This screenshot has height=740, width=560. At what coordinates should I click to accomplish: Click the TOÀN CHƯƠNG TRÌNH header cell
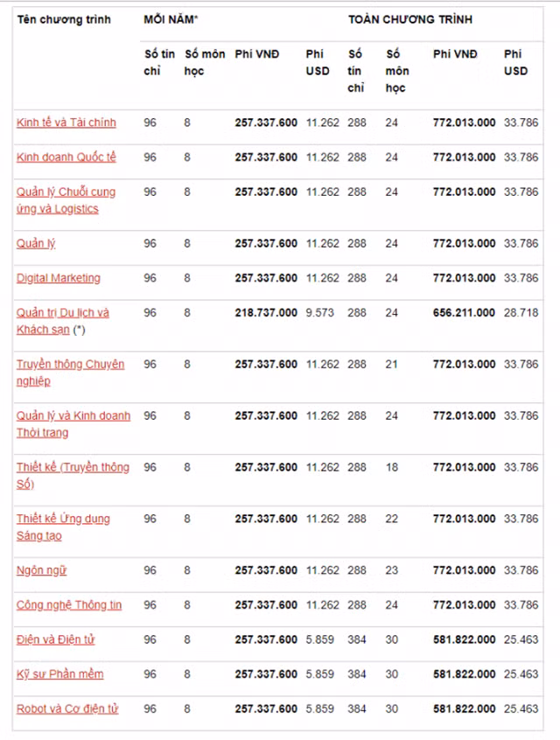pyautogui.click(x=410, y=20)
